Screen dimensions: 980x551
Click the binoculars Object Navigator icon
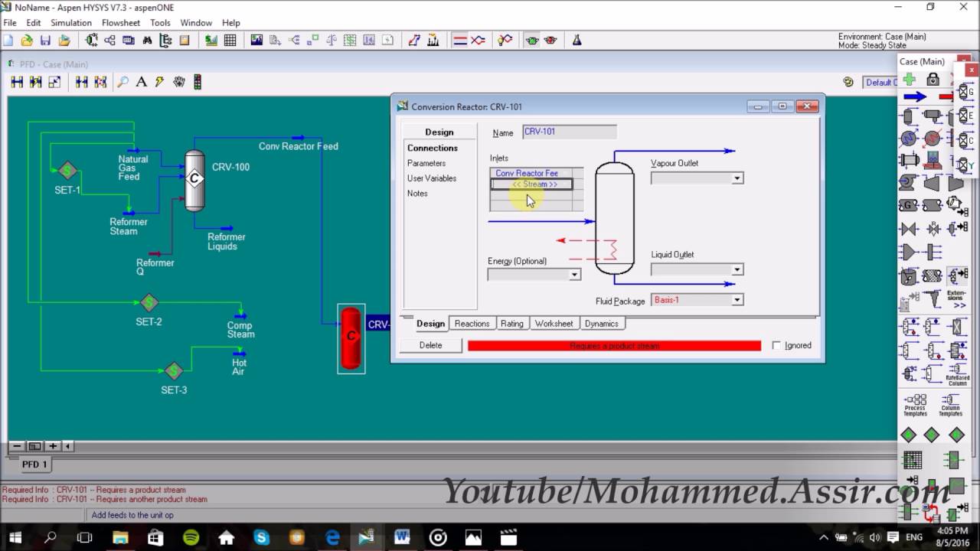[148, 41]
